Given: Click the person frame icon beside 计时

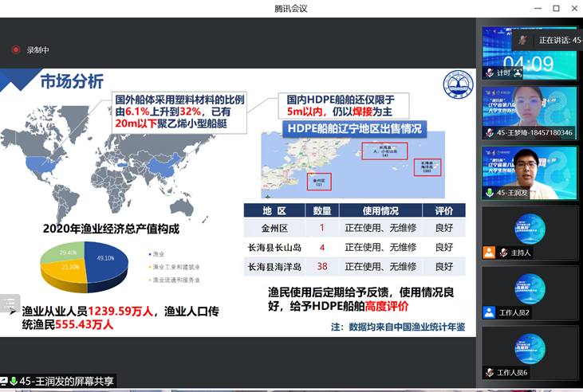Looking at the screenshot, I should [518, 73].
